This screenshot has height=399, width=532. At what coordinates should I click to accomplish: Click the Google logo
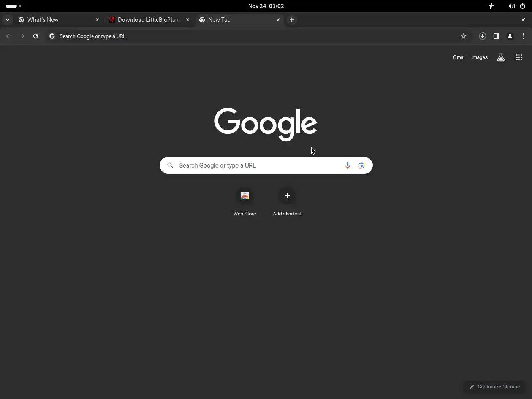pos(266,124)
